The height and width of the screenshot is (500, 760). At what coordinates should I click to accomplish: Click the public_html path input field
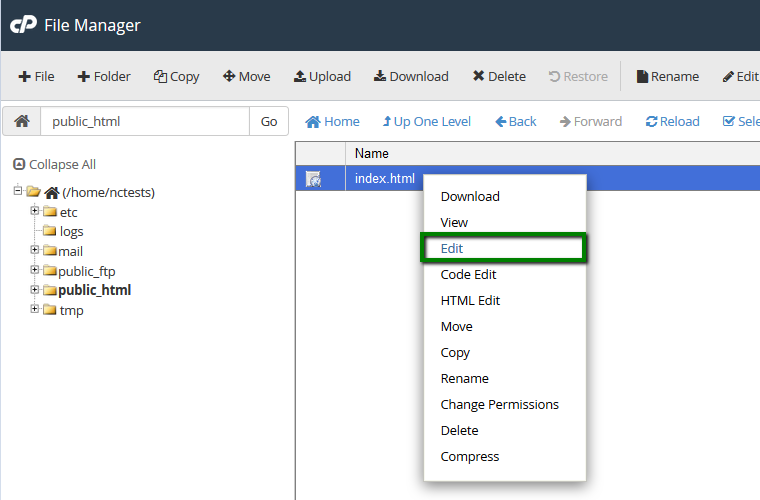coord(144,121)
